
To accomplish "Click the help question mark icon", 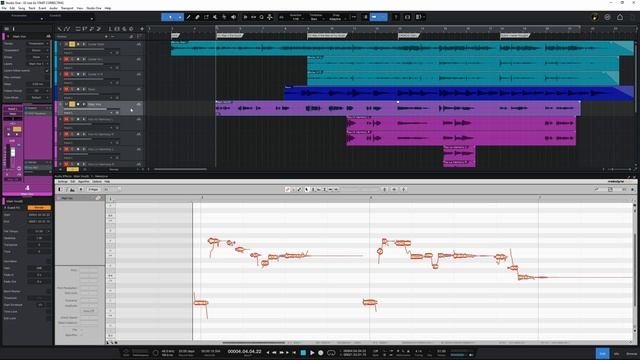I will pyautogui.click(x=396, y=17).
